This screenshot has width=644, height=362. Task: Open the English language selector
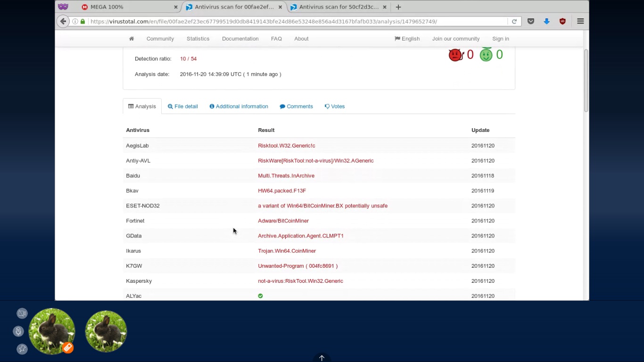click(407, 39)
